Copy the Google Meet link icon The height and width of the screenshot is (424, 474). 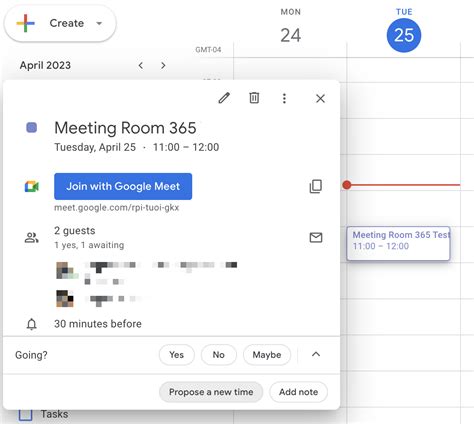coord(316,186)
